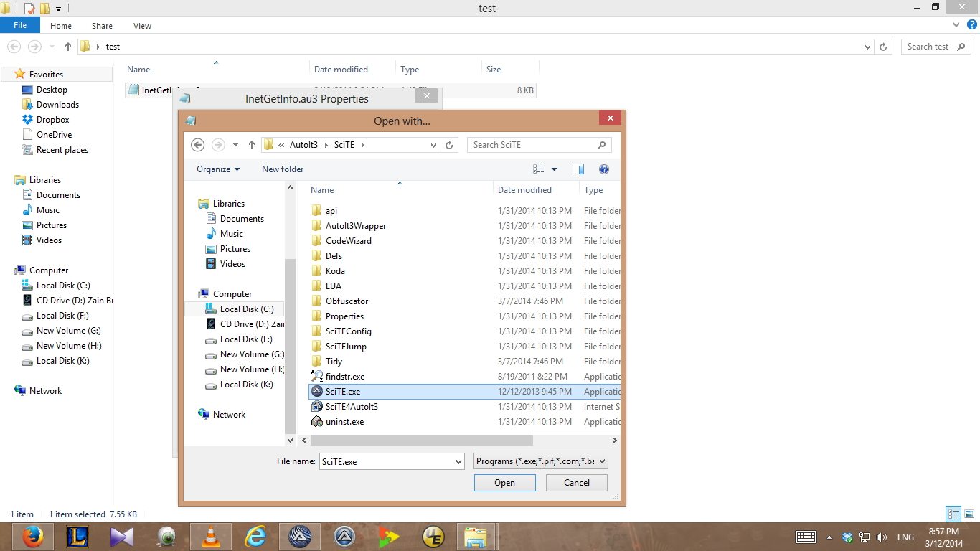Click the File name text field
The height and width of the screenshot is (551, 980).
387,462
